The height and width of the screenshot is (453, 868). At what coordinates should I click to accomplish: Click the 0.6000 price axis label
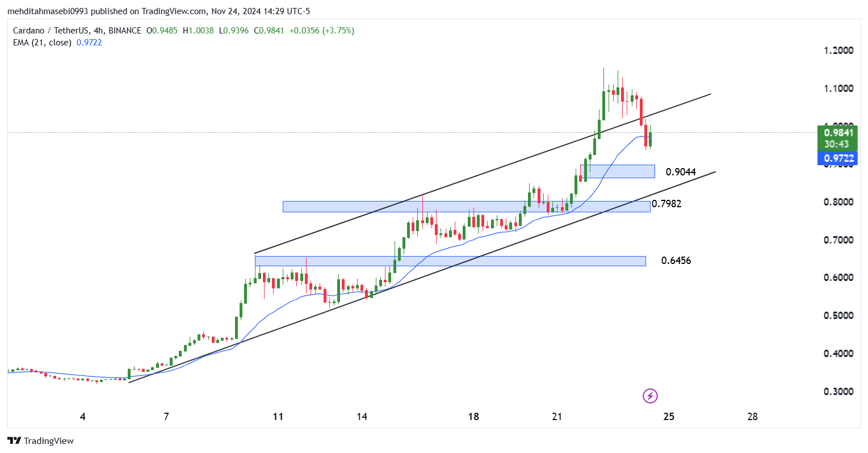click(838, 278)
